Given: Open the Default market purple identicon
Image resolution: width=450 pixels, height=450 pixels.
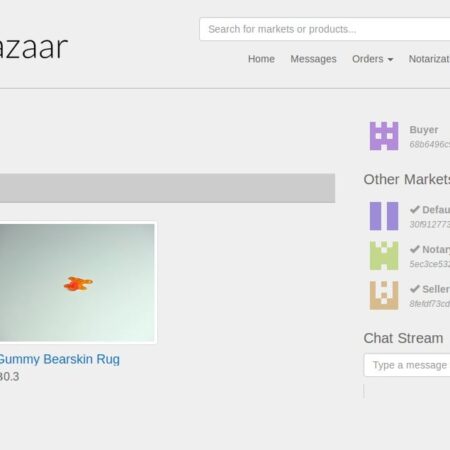Looking at the screenshot, I should 384,216.
